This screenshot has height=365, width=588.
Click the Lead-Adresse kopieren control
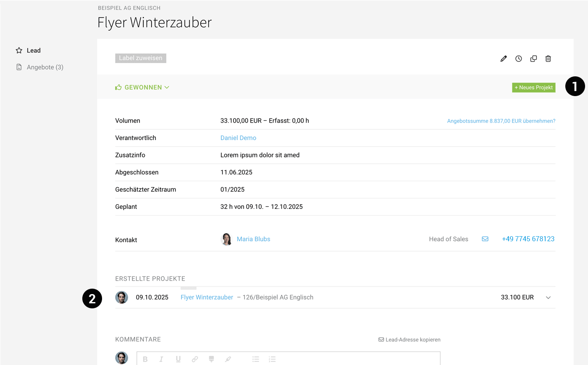pos(409,339)
